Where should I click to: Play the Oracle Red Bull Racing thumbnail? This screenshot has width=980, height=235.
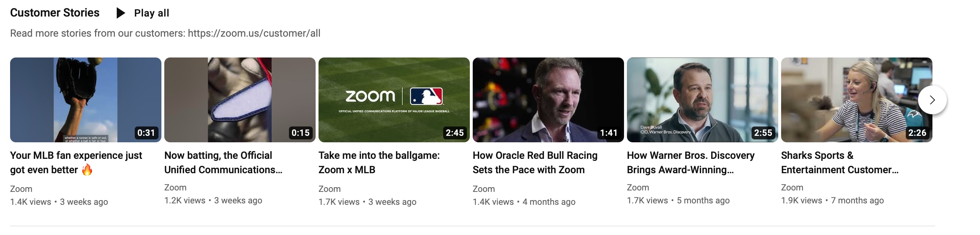548,100
